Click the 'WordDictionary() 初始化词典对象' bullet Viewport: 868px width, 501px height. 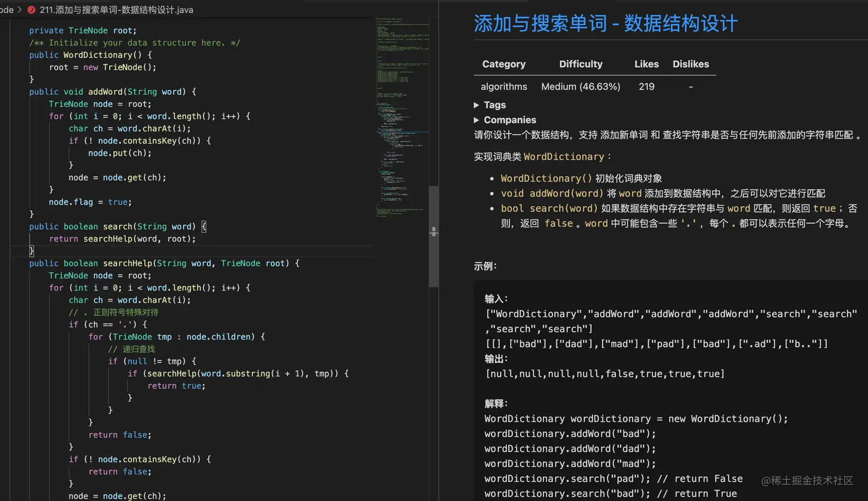[581, 178]
